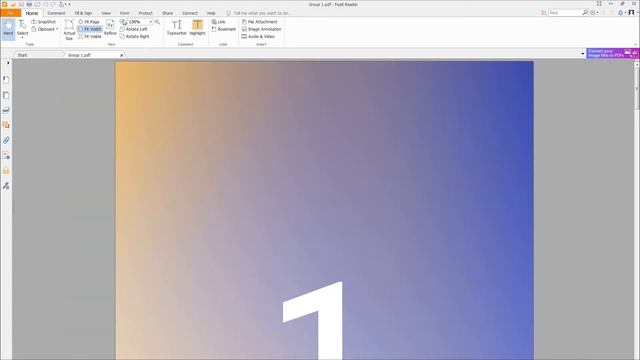This screenshot has height=360, width=640.
Task: Add a Bookmark
Action: [224, 29]
